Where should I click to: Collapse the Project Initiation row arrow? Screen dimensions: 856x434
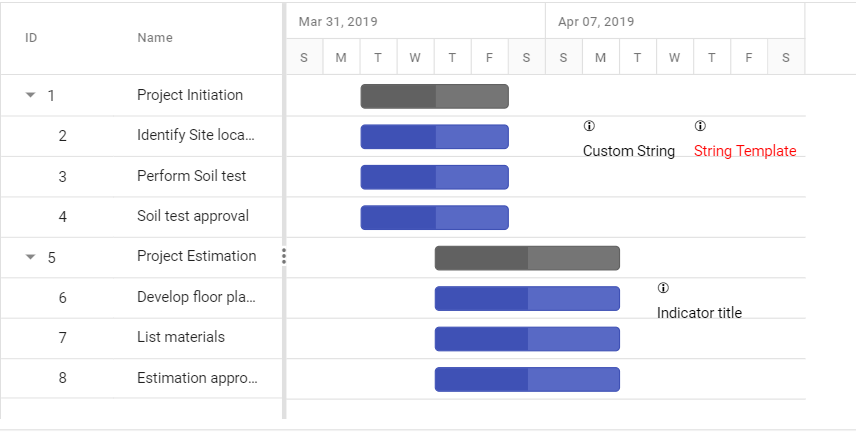(x=31, y=95)
